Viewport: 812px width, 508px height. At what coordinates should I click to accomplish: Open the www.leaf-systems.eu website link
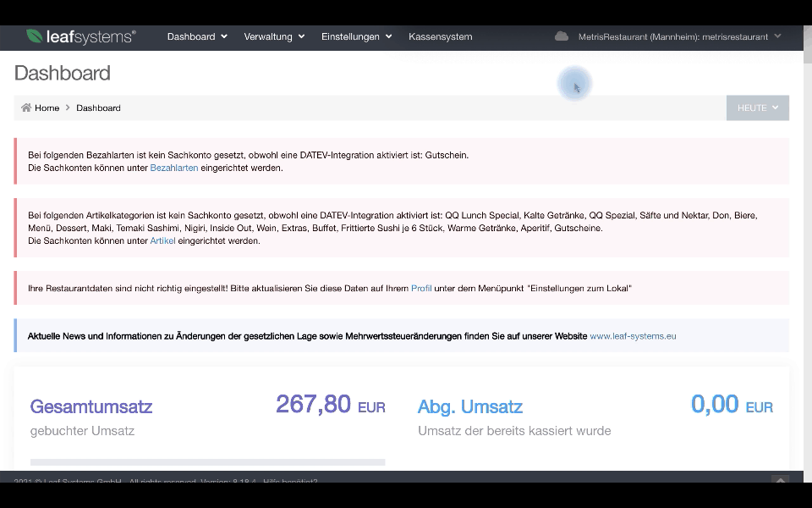[x=633, y=335]
